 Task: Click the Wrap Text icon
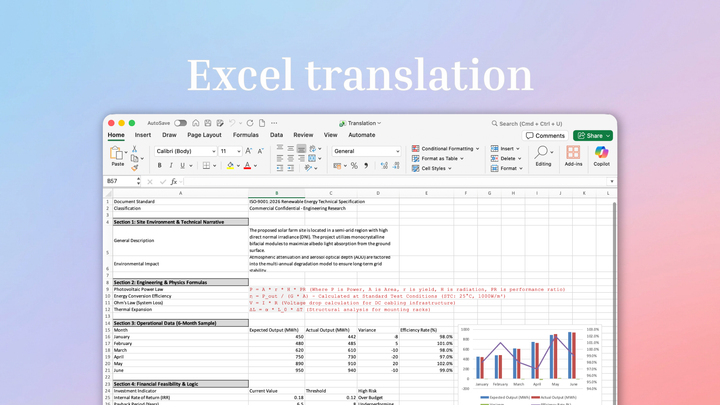313,148
